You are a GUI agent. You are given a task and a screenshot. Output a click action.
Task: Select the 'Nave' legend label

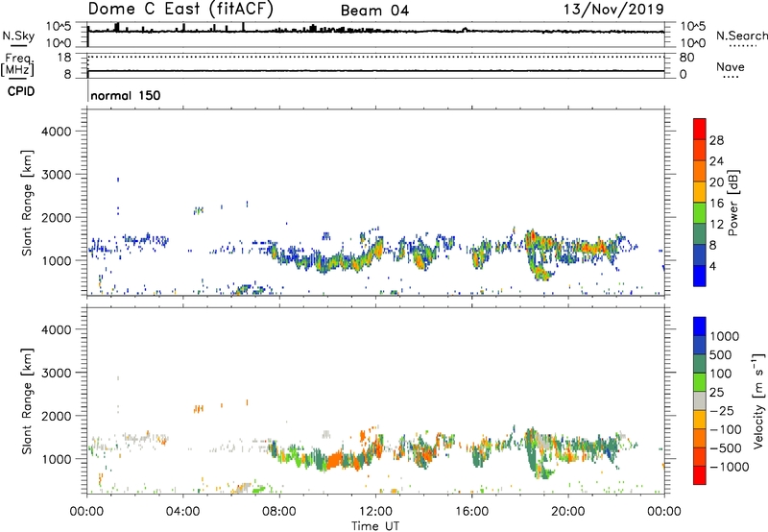(x=731, y=67)
